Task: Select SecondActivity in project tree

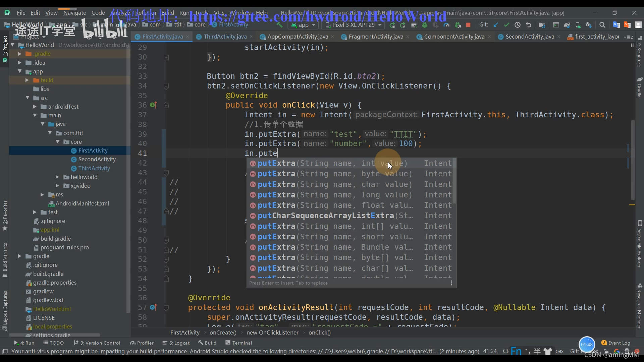Action: [93, 159]
